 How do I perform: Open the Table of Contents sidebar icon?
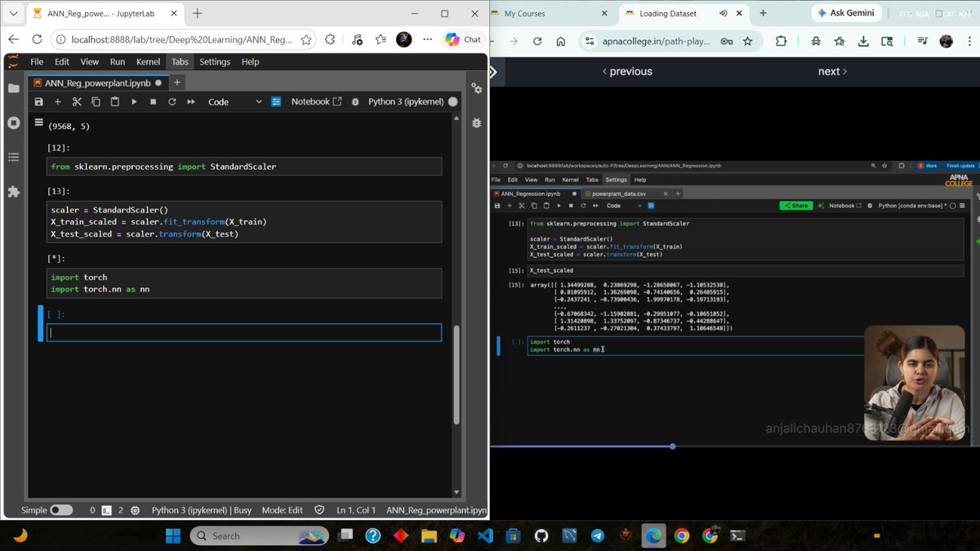13,157
